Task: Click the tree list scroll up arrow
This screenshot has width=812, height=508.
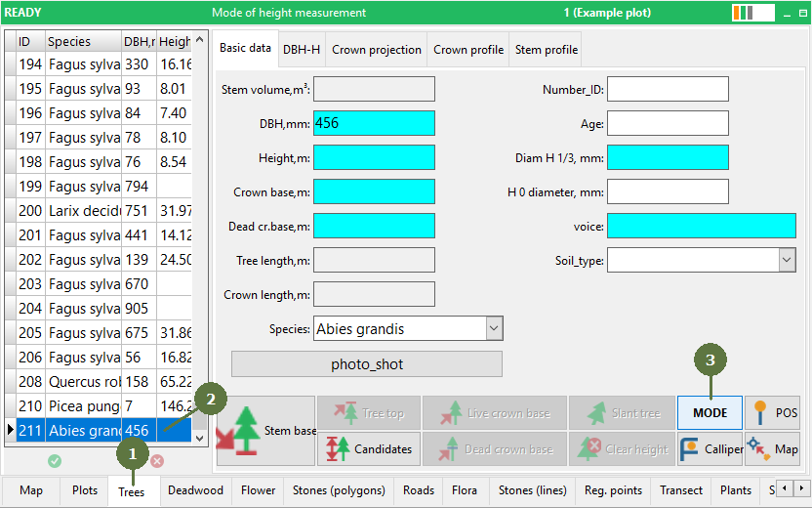Action: 200,39
